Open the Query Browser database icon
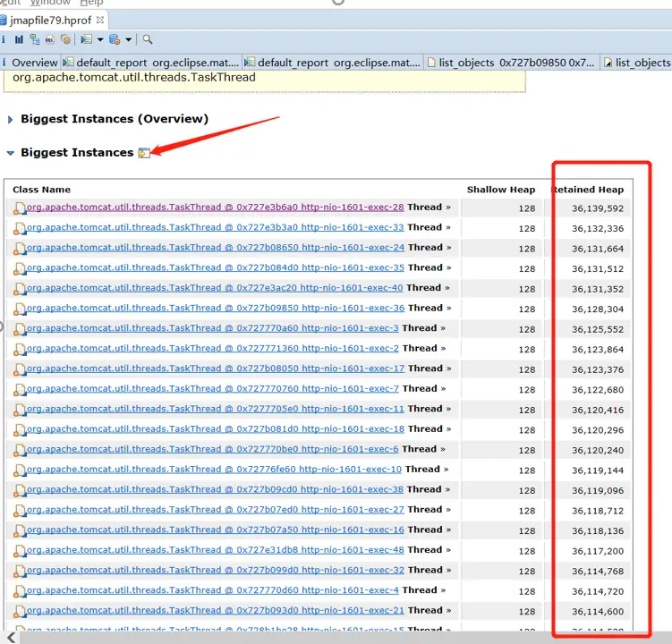This screenshot has width=672, height=644. (115, 40)
